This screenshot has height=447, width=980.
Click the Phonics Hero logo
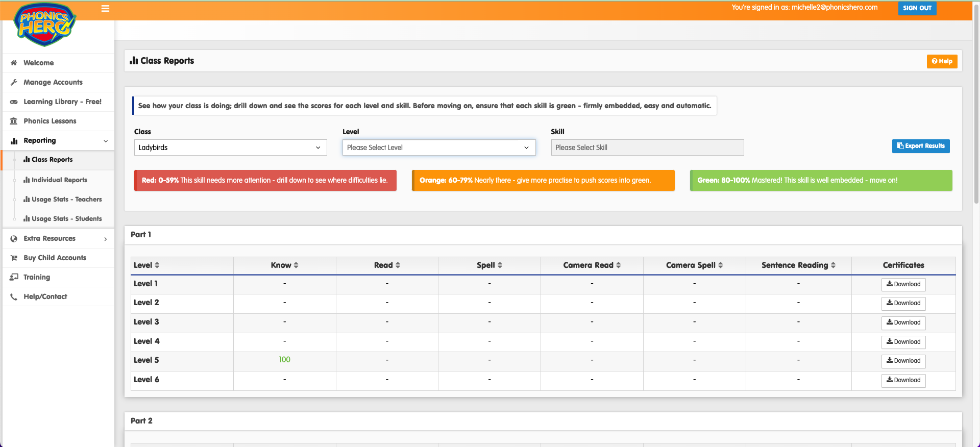tap(45, 24)
